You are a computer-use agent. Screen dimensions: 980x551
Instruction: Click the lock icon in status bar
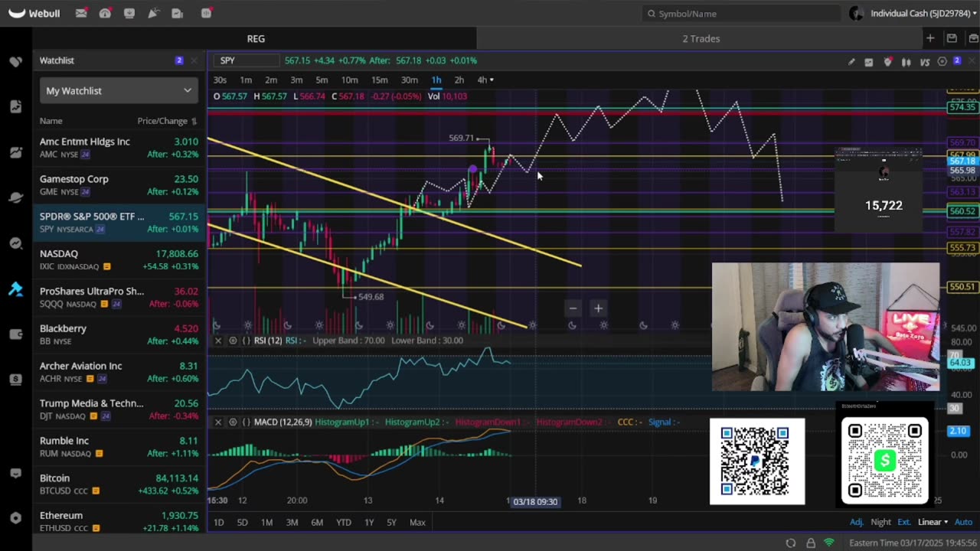click(811, 543)
